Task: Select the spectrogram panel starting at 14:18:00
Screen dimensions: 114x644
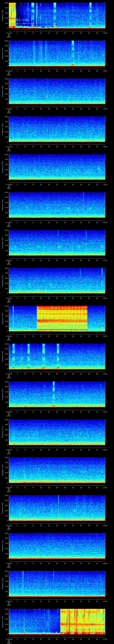Action: 57,167
